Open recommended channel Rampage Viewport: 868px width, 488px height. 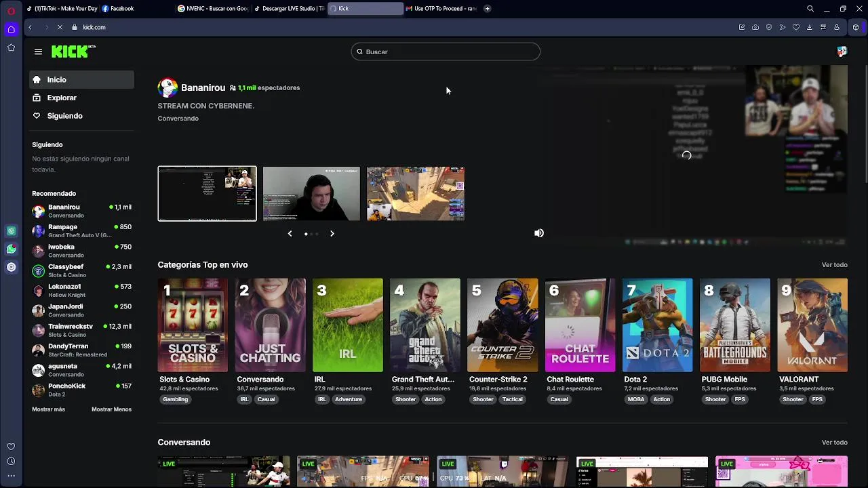click(x=81, y=230)
